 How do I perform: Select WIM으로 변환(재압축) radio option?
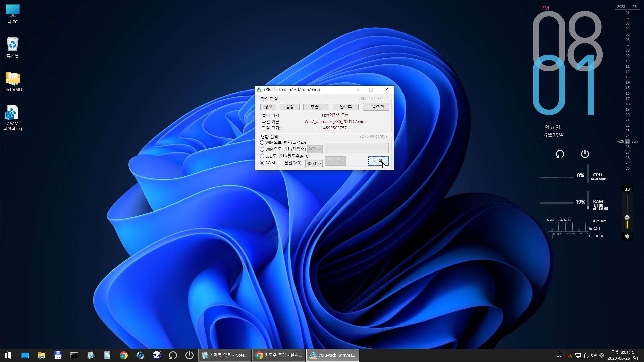pyautogui.click(x=283, y=149)
